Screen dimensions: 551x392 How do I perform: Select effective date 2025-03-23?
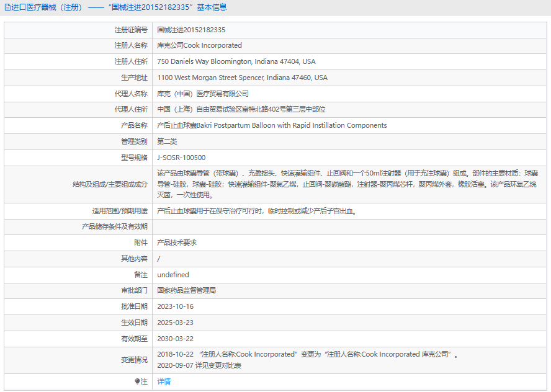176,323
